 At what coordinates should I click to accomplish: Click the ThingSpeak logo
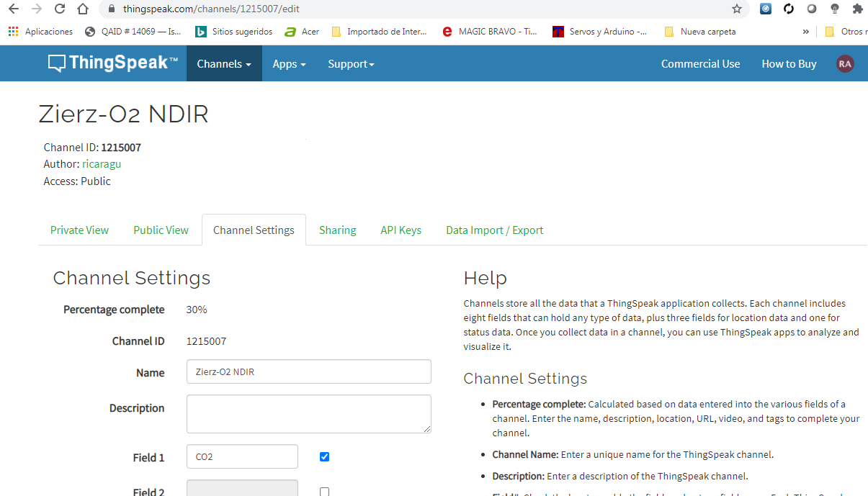pyautogui.click(x=112, y=63)
